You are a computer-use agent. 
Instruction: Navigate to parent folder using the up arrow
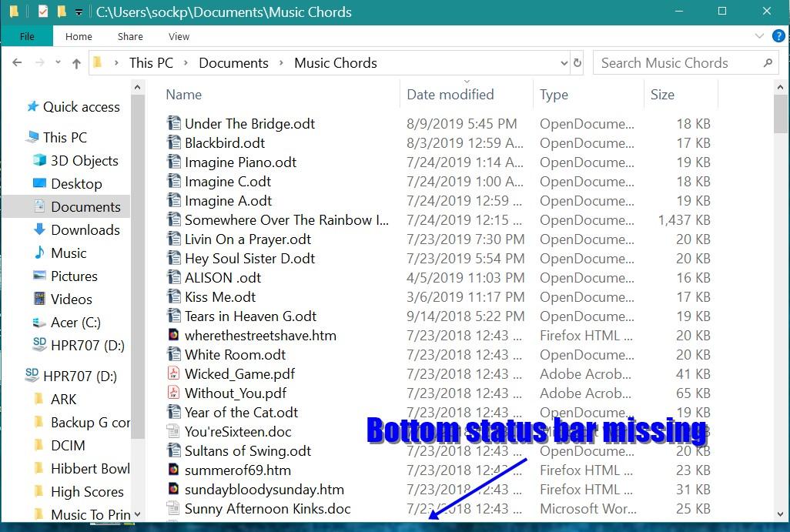pyautogui.click(x=76, y=63)
